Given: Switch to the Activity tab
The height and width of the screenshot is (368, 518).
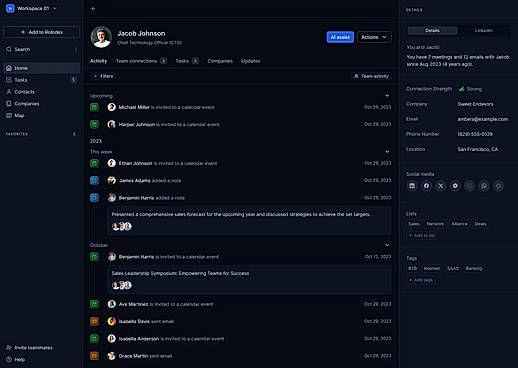Looking at the screenshot, I should tap(98, 61).
